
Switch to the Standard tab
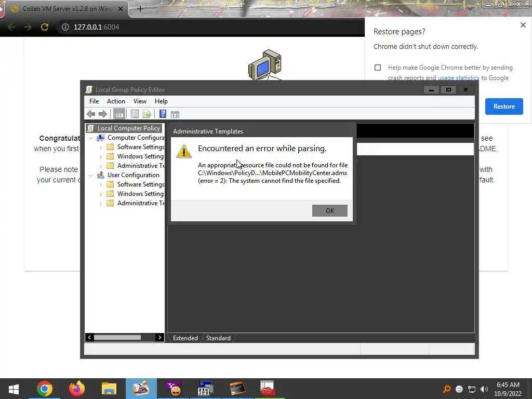(x=218, y=338)
